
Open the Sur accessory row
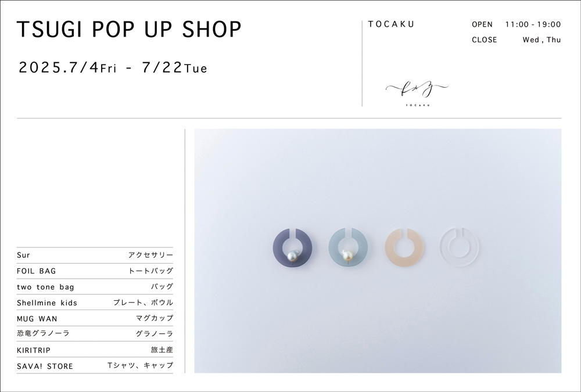[x=95, y=256]
